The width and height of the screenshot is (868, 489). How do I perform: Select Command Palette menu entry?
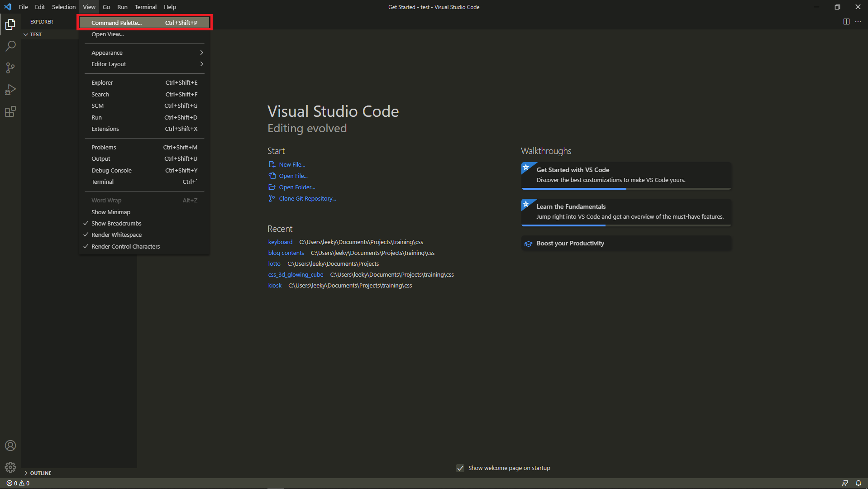click(144, 23)
